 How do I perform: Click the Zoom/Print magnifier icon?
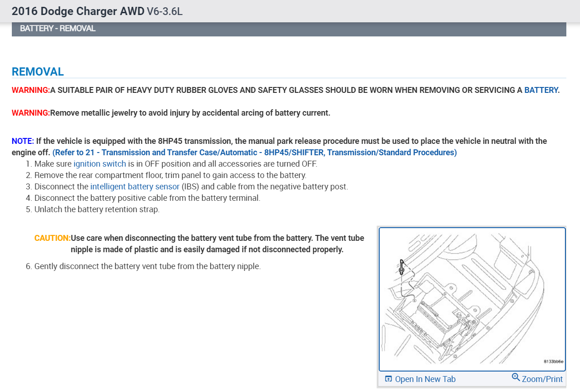516,377
